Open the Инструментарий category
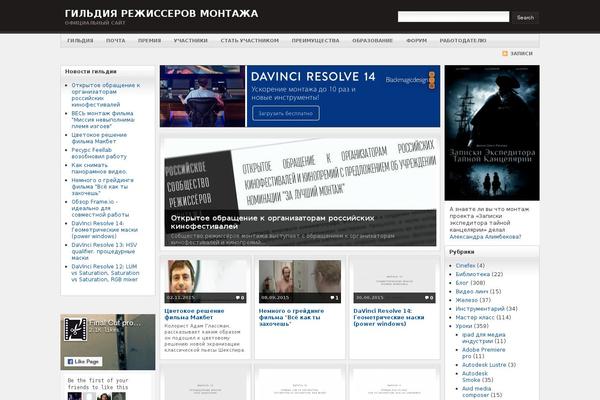The width and height of the screenshot is (600, 400). tap(480, 309)
